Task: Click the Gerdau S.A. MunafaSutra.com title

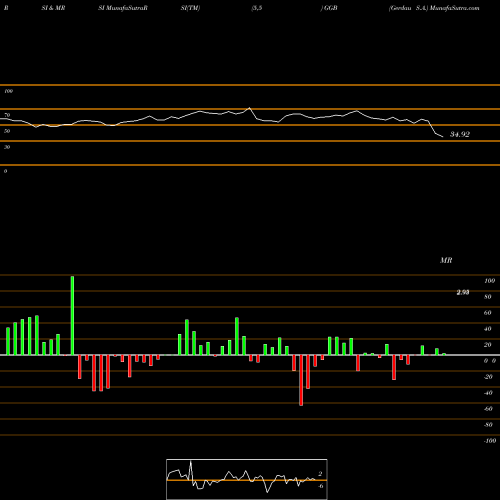Action: coord(434,8)
